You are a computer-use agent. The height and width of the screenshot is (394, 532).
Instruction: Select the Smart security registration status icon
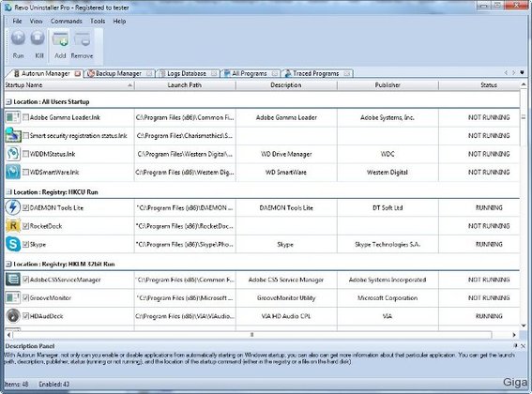click(13, 135)
